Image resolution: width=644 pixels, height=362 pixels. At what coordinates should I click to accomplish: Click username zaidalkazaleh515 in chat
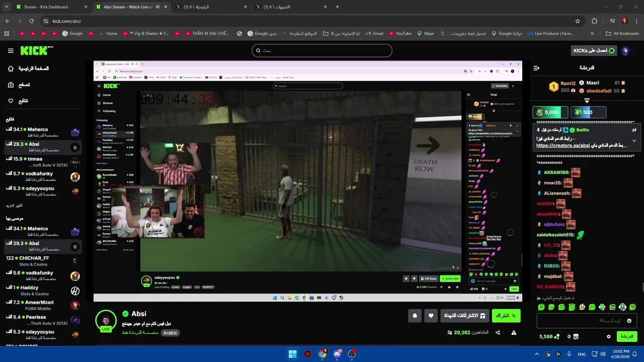[555, 235]
